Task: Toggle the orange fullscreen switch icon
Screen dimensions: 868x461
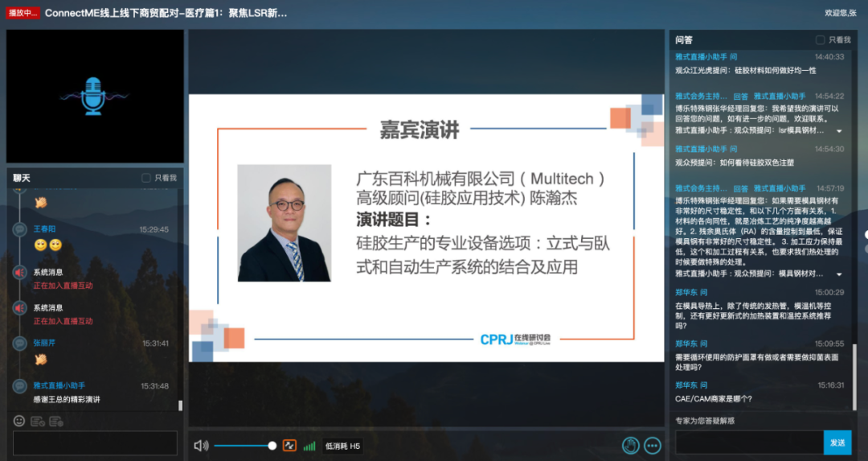Action: pos(289,446)
